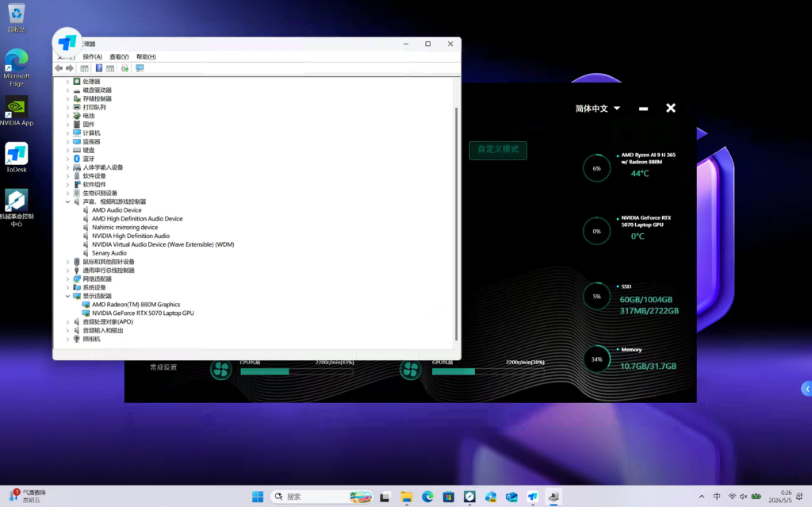Open the 简体中文 language dropdown
This screenshot has width=812, height=507.
point(598,109)
